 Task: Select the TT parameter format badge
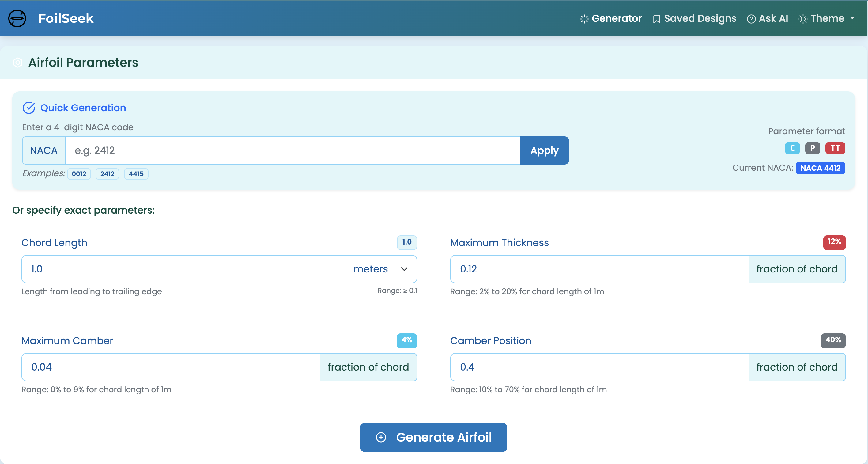[x=835, y=148]
